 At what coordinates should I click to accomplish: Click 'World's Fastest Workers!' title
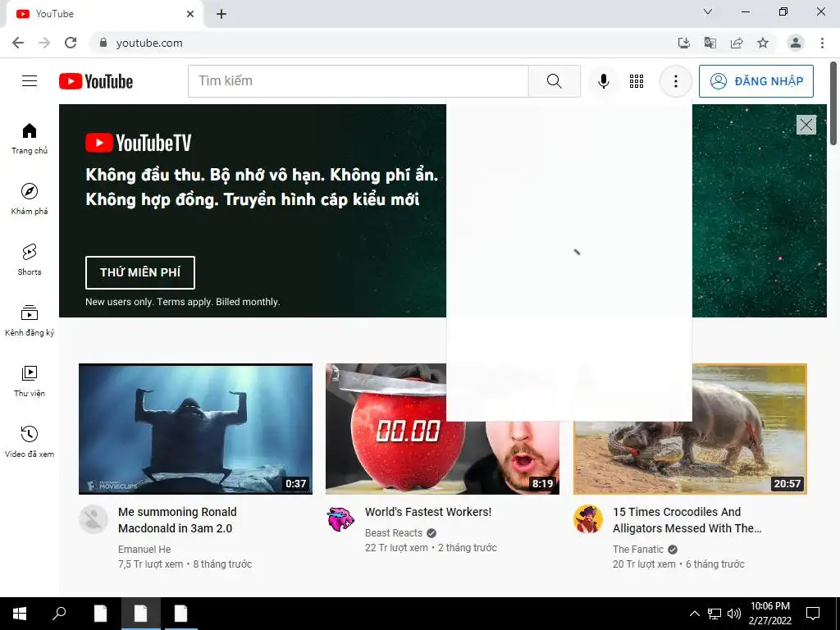click(x=428, y=512)
